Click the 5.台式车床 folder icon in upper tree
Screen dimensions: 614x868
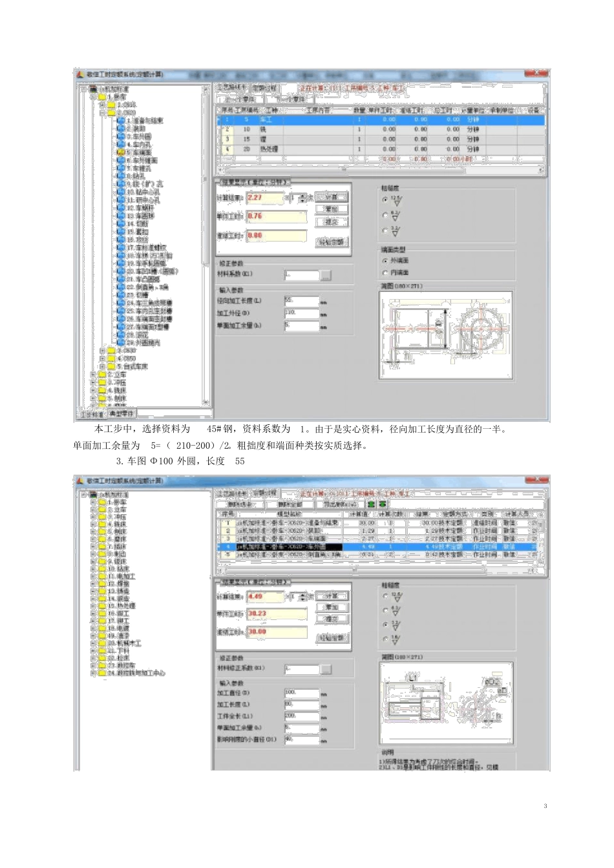[111, 366]
